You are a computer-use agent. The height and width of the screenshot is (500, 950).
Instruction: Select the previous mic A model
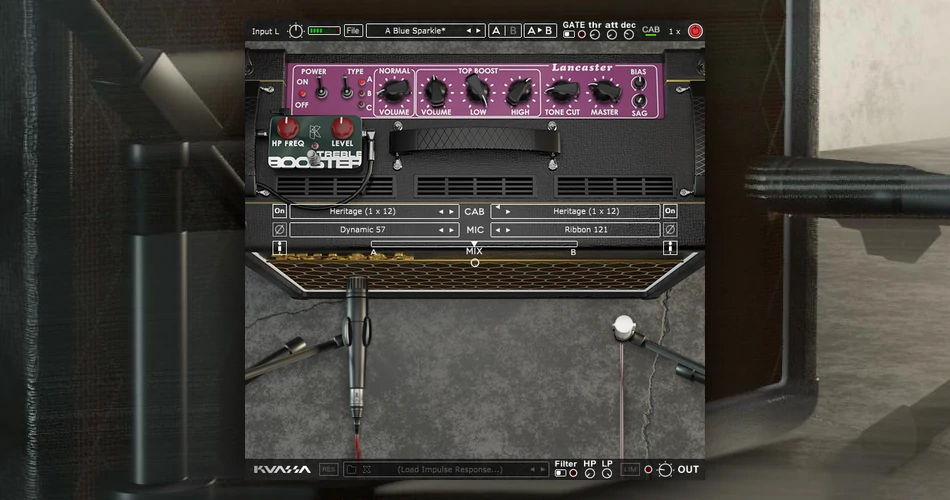click(x=441, y=230)
